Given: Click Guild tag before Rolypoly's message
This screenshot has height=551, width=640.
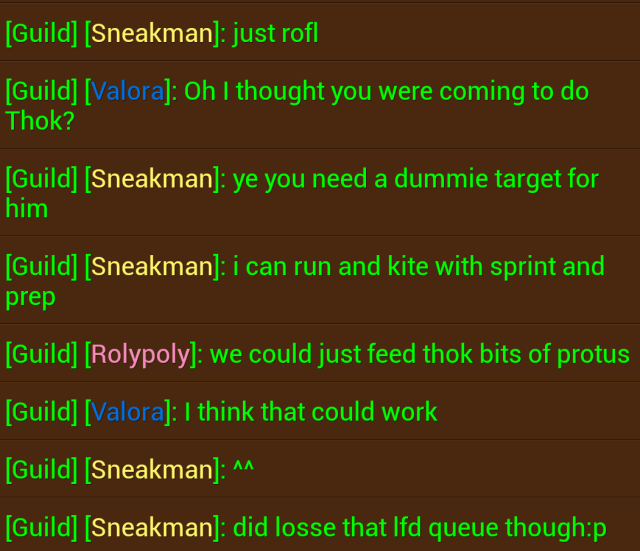Looking at the screenshot, I should [x=42, y=354].
